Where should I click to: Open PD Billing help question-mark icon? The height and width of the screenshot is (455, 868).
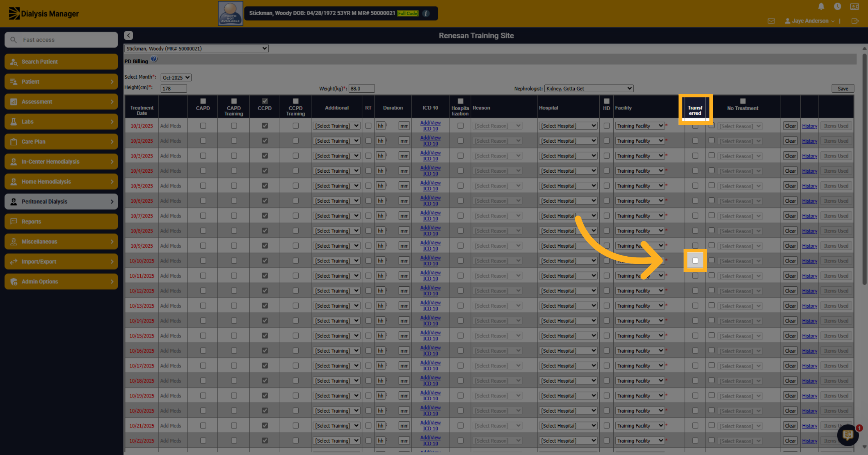point(154,59)
